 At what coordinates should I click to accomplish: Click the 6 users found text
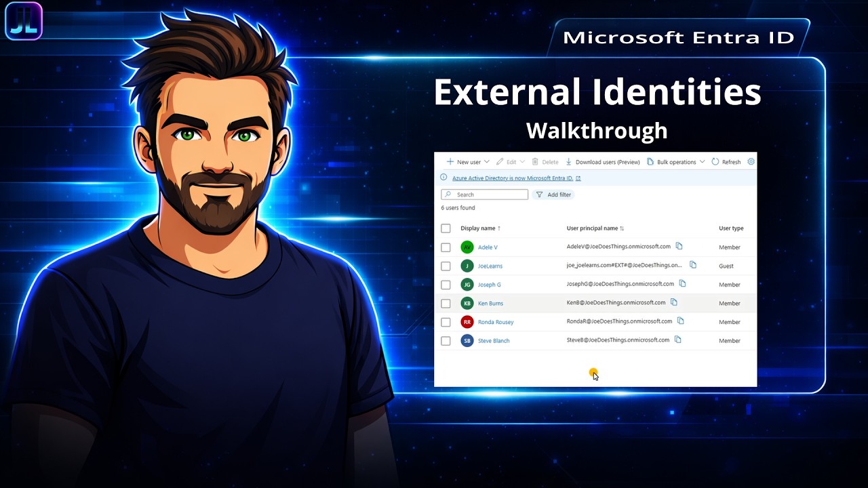click(458, 207)
